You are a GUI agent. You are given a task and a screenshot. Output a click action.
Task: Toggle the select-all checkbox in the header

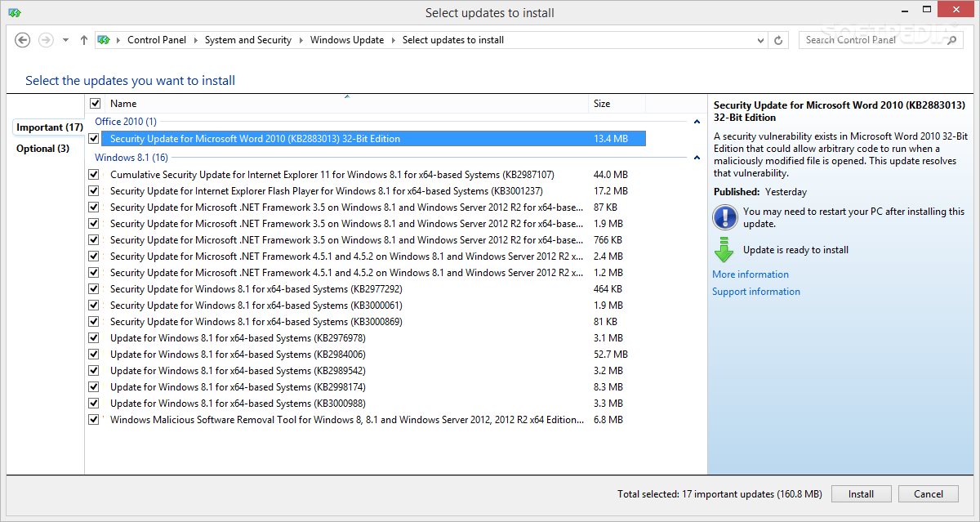click(x=95, y=104)
